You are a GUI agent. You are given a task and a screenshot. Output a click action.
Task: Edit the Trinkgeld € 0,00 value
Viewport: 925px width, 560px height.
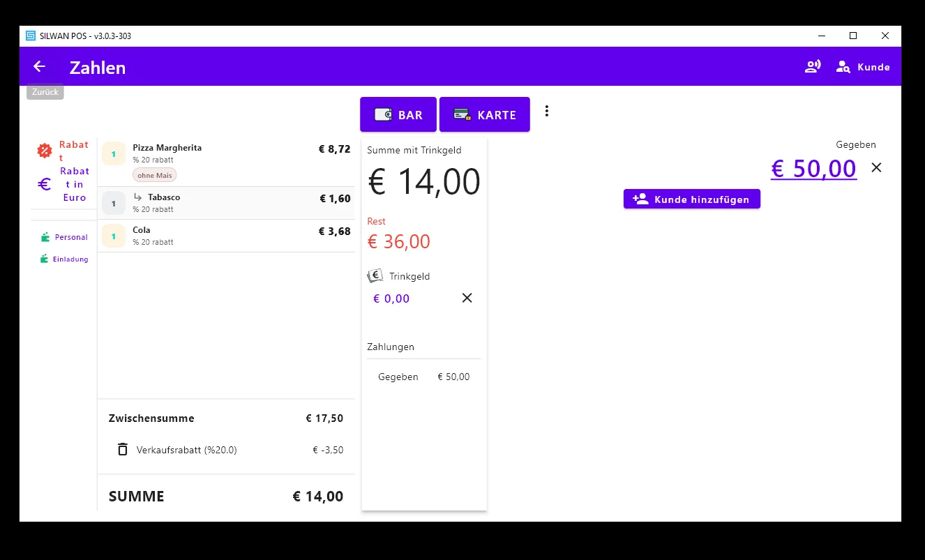click(391, 298)
